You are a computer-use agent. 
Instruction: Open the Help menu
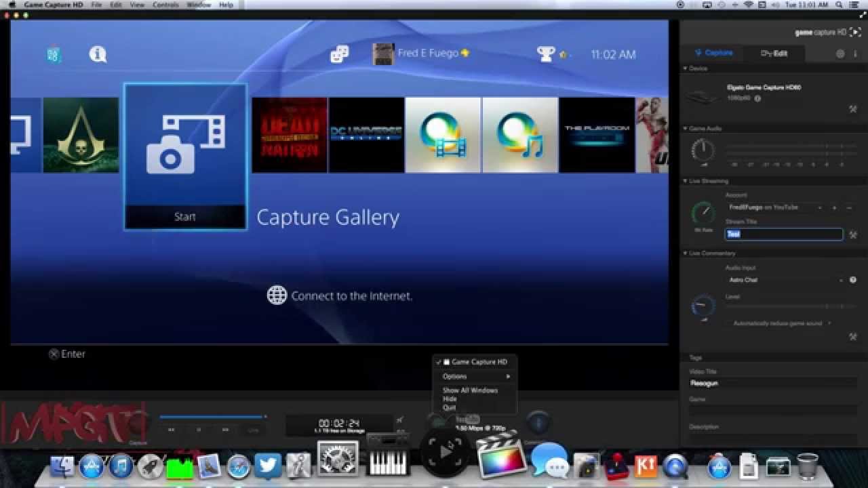(226, 5)
